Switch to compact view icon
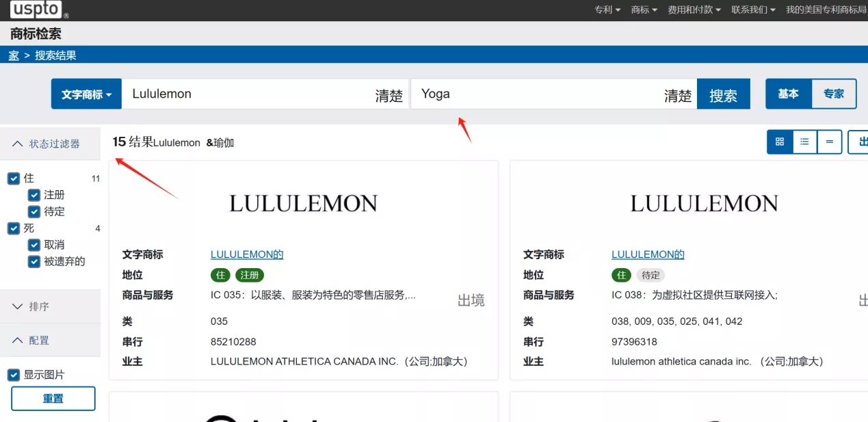868x422 pixels. point(829,142)
